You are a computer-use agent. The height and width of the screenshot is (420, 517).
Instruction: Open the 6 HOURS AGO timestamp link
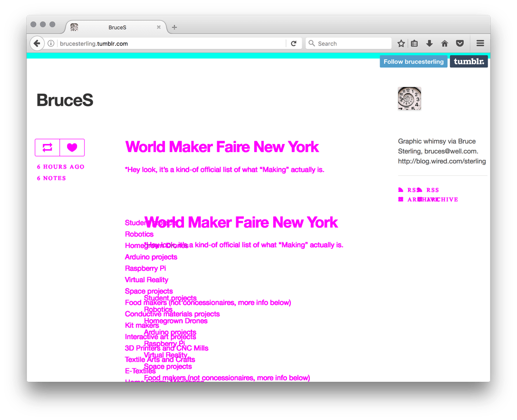[61, 167]
